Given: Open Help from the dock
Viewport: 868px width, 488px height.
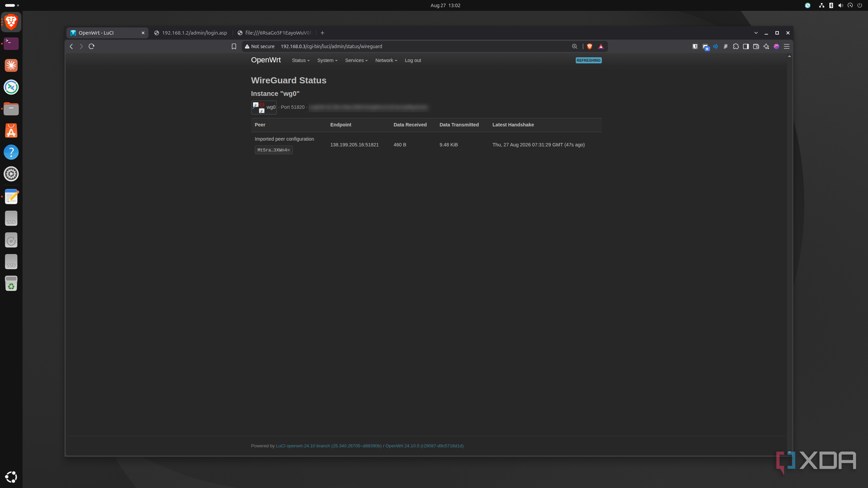Looking at the screenshot, I should tap(11, 152).
